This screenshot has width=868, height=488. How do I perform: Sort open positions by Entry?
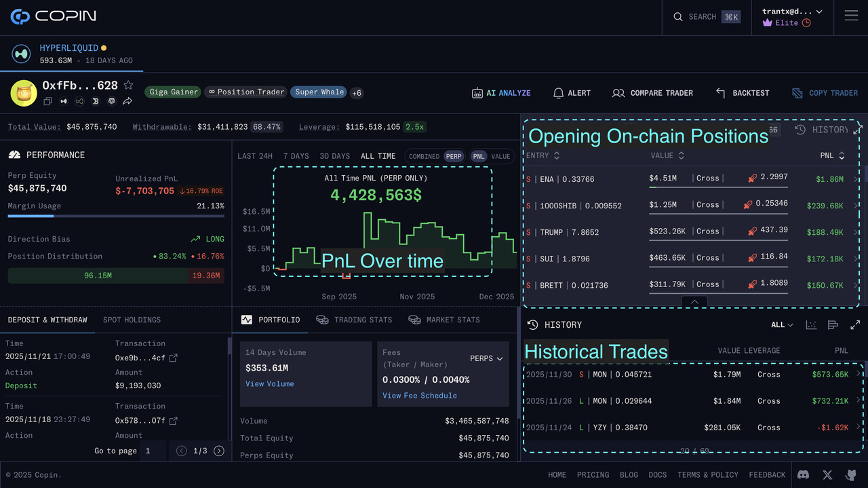542,155
